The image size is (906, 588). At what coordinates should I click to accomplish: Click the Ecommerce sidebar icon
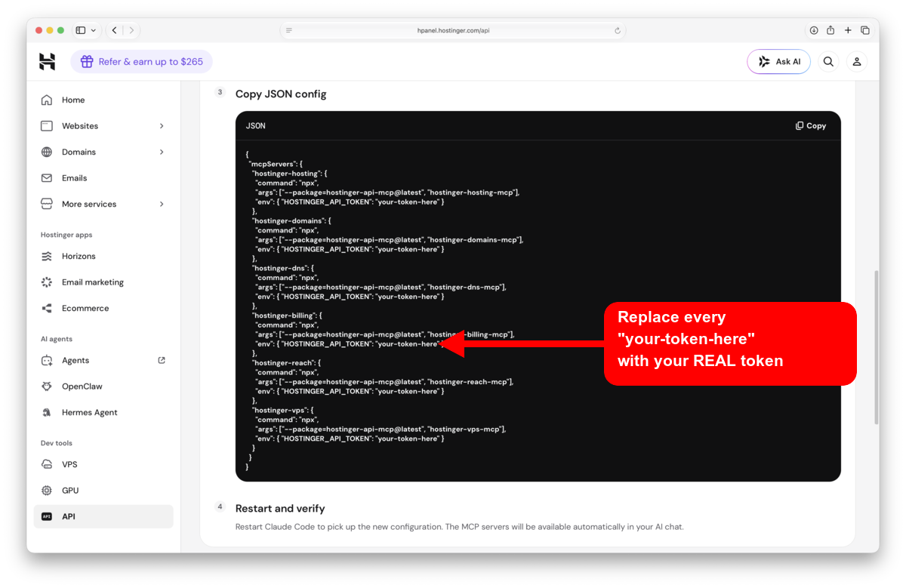point(47,308)
